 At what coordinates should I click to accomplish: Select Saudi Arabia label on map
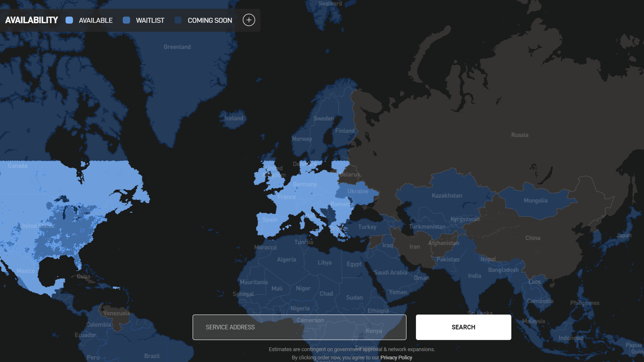coord(391,273)
